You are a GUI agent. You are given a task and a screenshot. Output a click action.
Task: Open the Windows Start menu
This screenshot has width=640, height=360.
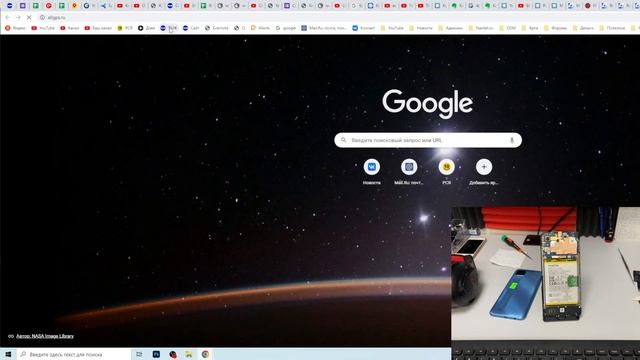8,354
